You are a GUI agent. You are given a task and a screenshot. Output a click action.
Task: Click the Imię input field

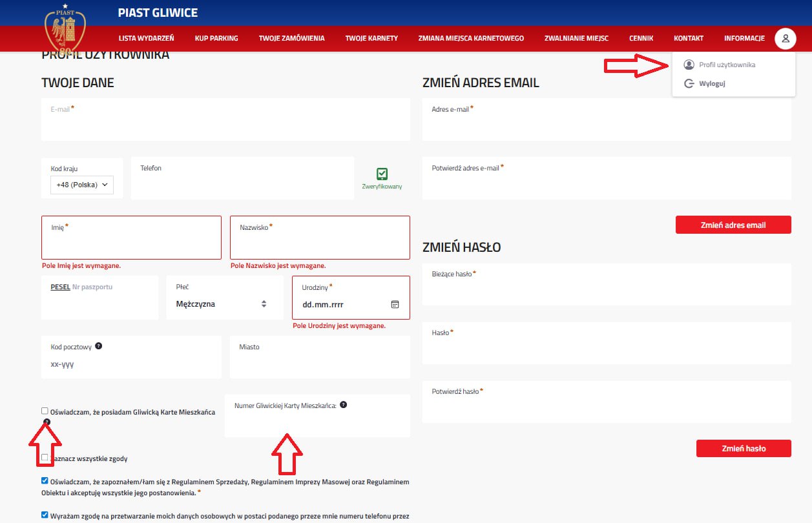point(131,244)
